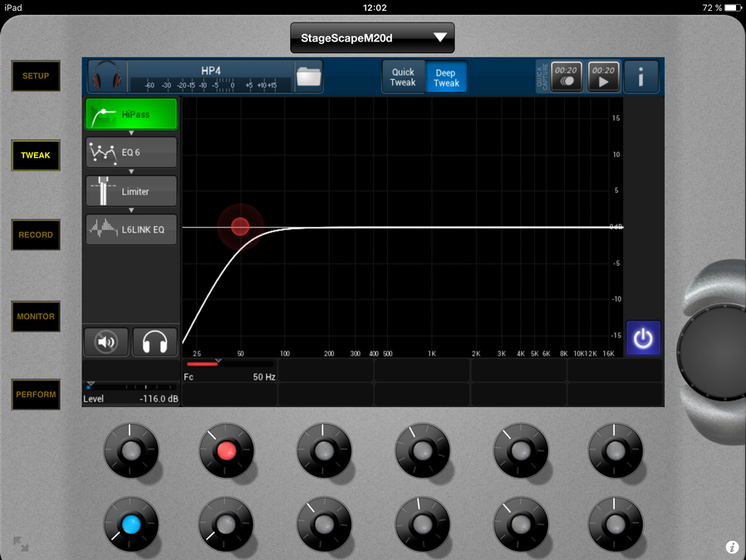Open the preset folder icon
Viewport: 746px width, 560px height.
point(308,76)
